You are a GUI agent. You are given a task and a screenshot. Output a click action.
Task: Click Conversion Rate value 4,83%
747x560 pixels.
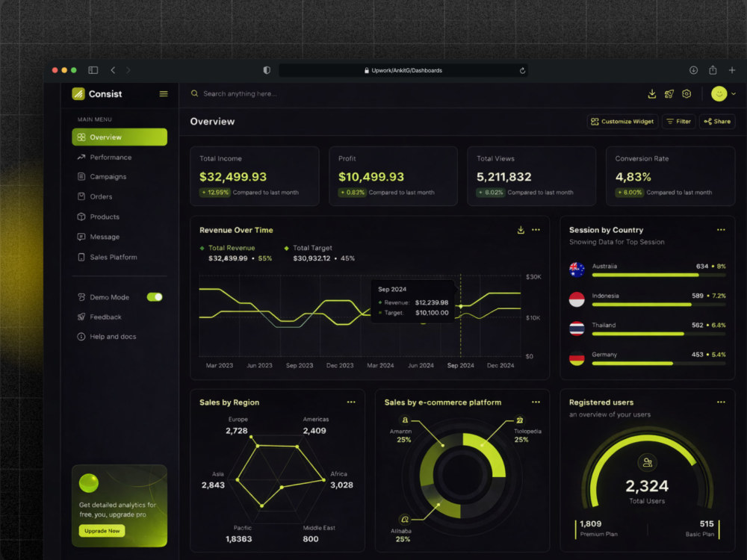coord(633,177)
